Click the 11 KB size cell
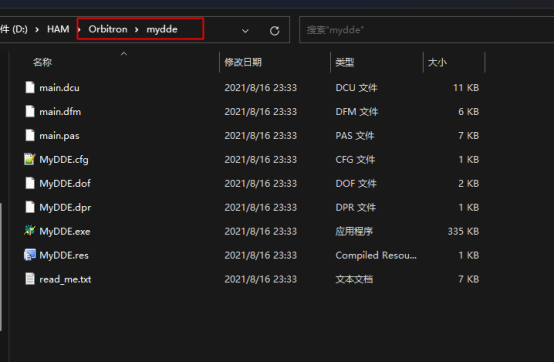 coord(466,88)
